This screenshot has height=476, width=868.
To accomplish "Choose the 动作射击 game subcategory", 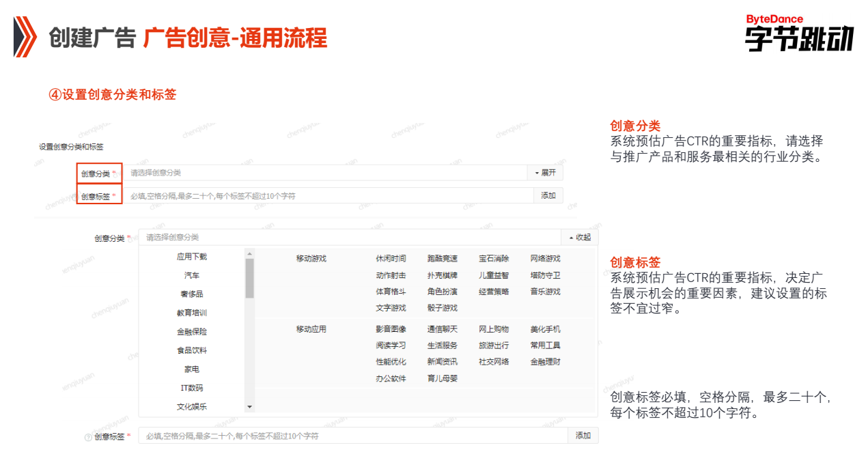I will click(391, 275).
